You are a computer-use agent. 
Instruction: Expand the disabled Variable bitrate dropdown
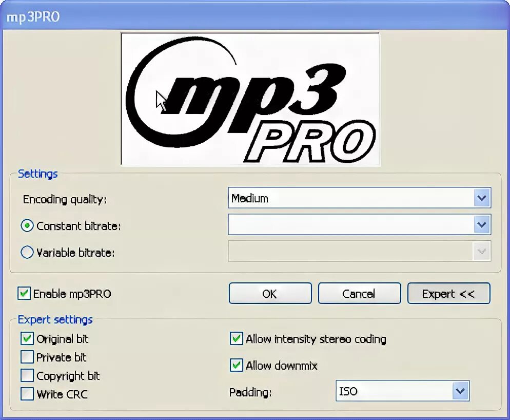359,251
